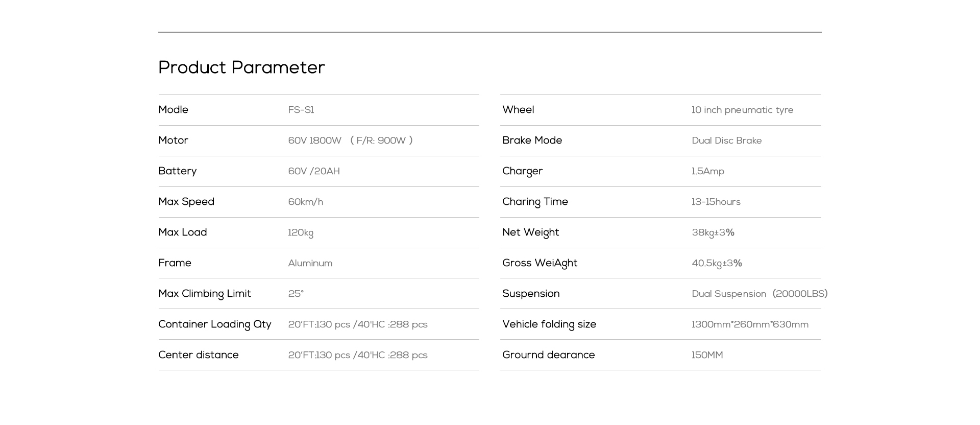
Task: Select the 'Dual Disc Brake' value
Action: click(x=727, y=140)
